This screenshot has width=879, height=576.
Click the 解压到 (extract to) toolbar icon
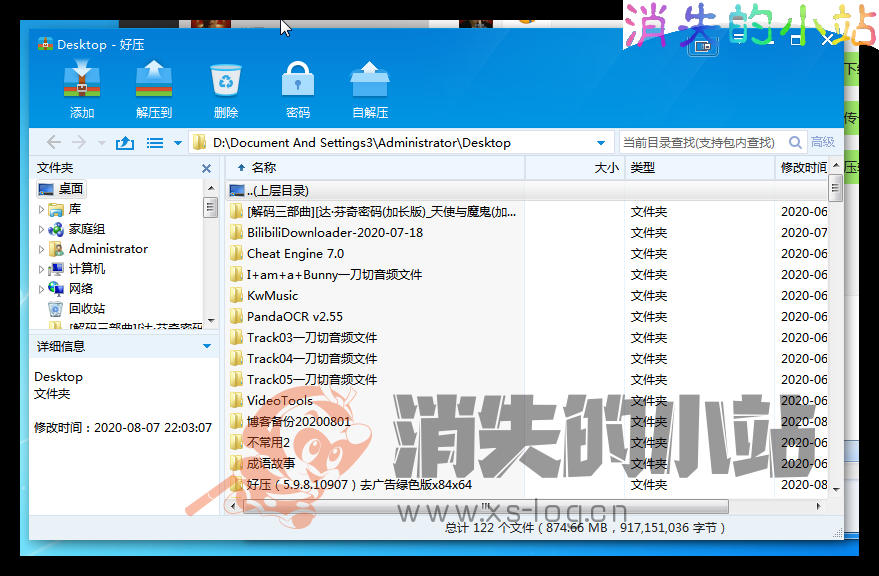pyautogui.click(x=154, y=80)
